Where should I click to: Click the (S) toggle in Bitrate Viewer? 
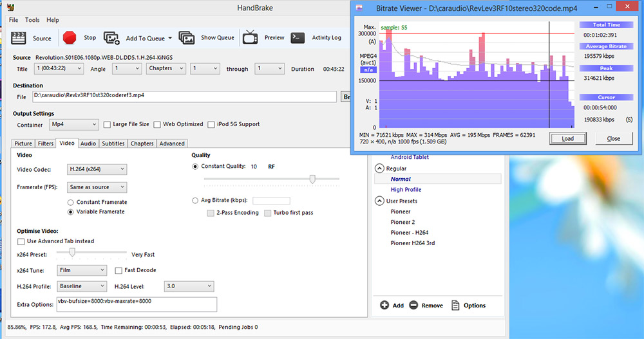tap(629, 120)
